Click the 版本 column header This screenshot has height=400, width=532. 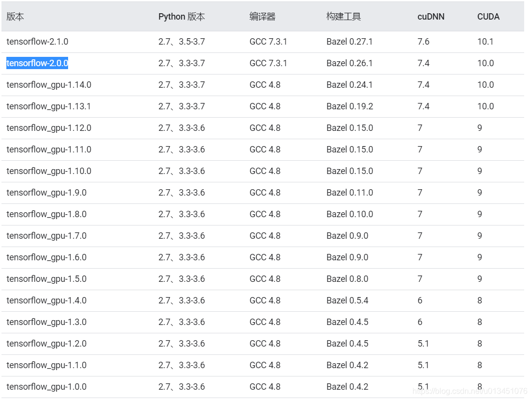pos(15,17)
